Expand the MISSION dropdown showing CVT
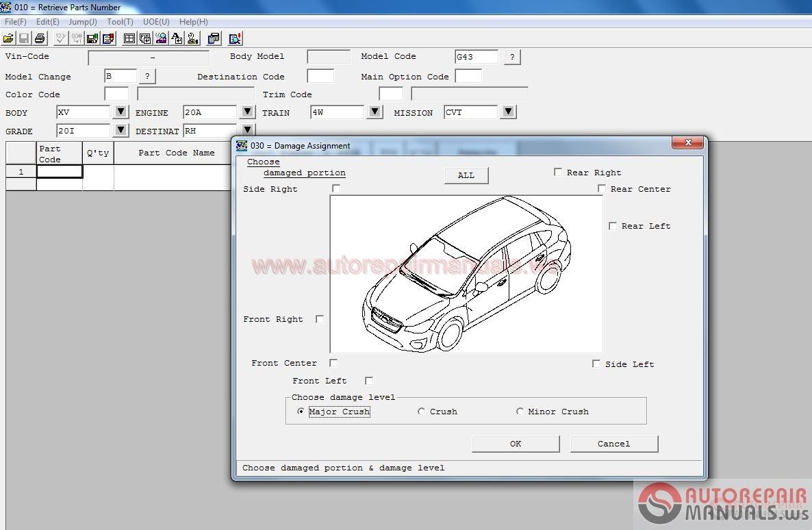812x530 pixels. pos(507,112)
